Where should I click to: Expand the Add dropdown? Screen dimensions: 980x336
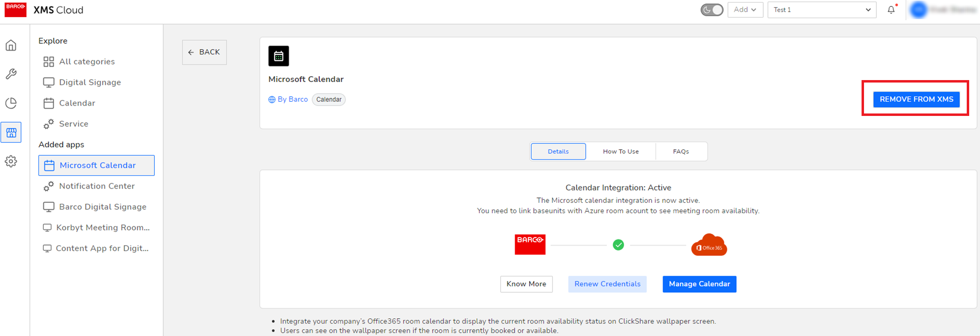(x=745, y=10)
